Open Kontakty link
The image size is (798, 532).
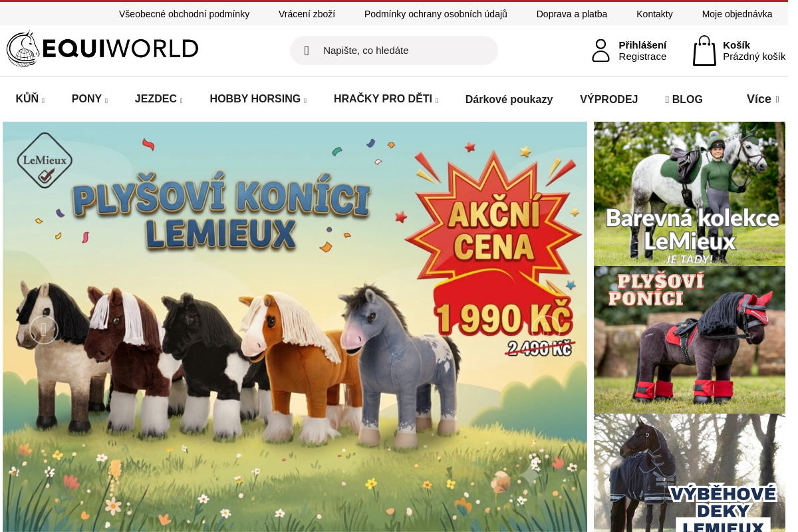pos(654,14)
